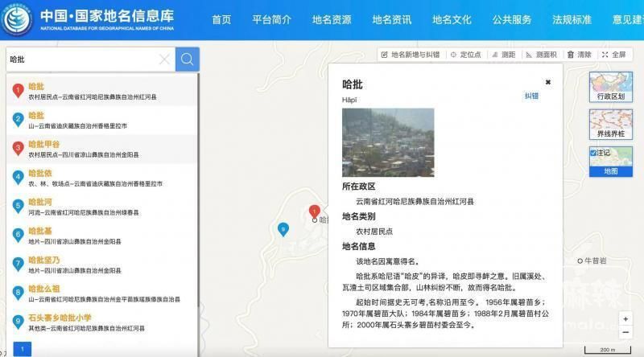644x357 pixels.
Task: Click blue map marker number 9
Action: tap(283, 229)
